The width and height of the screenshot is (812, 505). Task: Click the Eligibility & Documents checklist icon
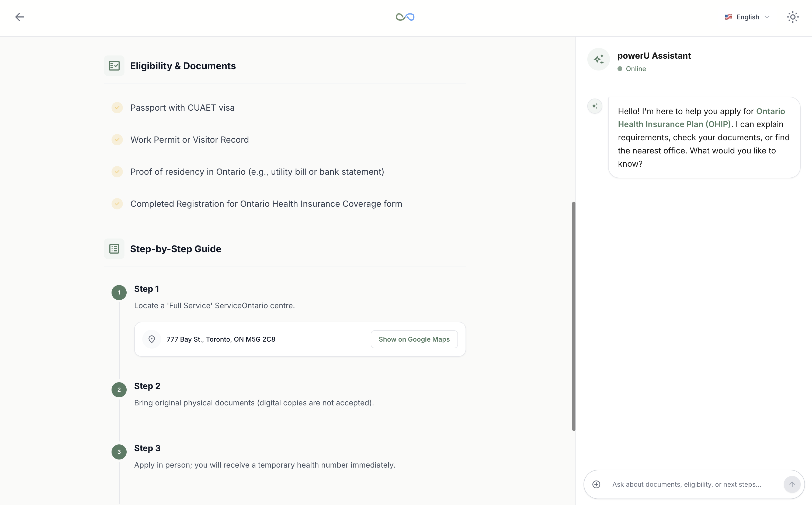tap(114, 66)
